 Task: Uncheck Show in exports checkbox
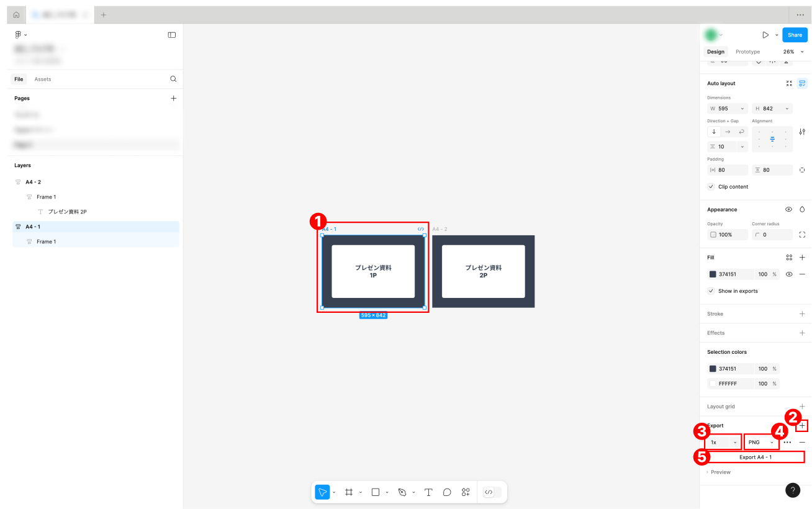[x=711, y=291]
